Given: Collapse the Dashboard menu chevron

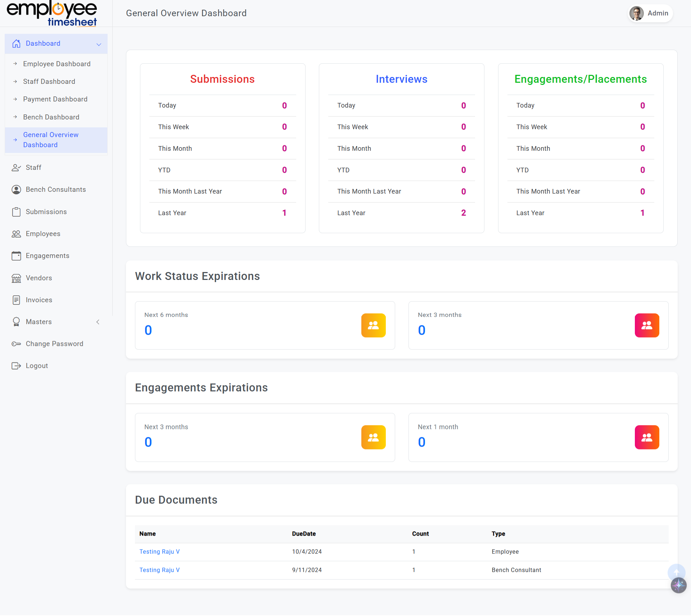Looking at the screenshot, I should 99,44.
